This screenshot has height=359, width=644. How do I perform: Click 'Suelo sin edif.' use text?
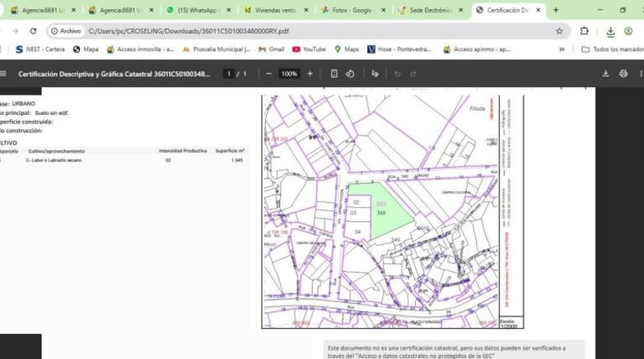tap(51, 113)
